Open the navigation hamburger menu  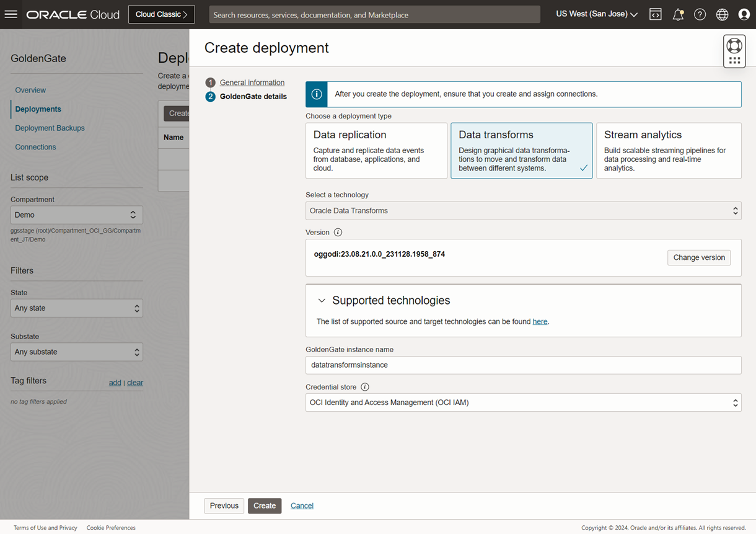coord(11,14)
